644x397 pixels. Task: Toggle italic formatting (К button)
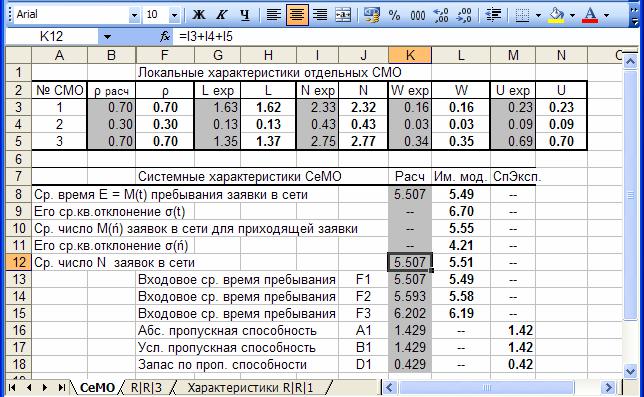tap(222, 15)
